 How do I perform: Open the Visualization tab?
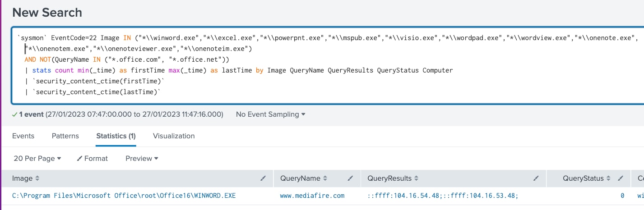174,136
